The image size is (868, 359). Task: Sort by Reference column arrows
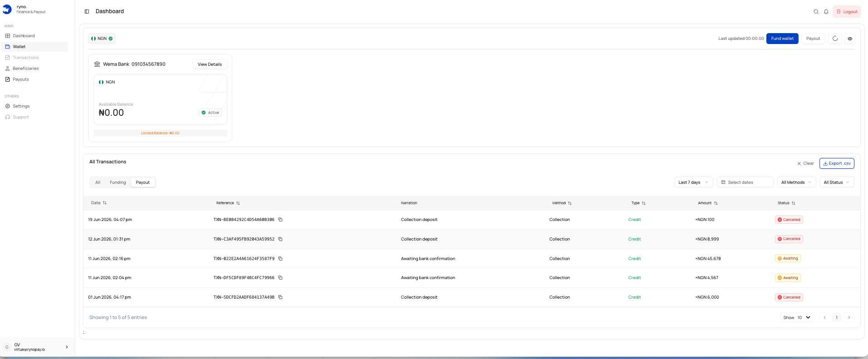(238, 203)
